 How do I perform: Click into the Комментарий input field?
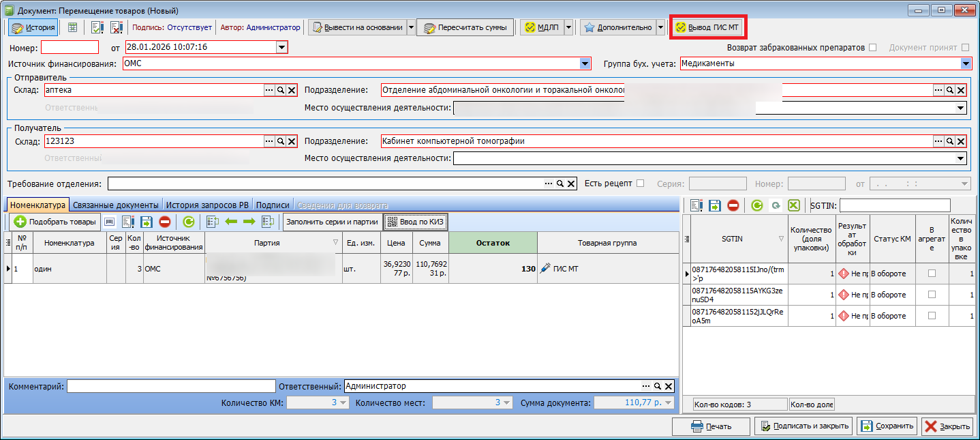click(x=171, y=386)
